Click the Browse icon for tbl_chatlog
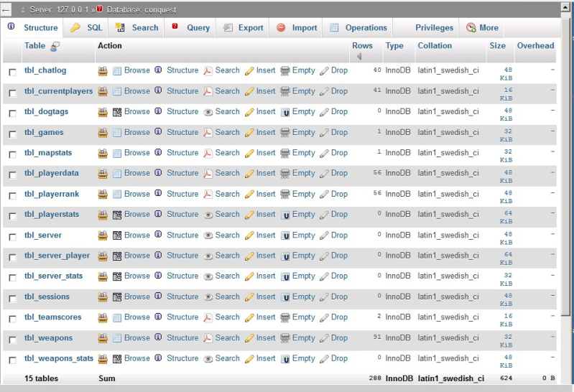Viewport: 574px width, 392px height. click(117, 71)
